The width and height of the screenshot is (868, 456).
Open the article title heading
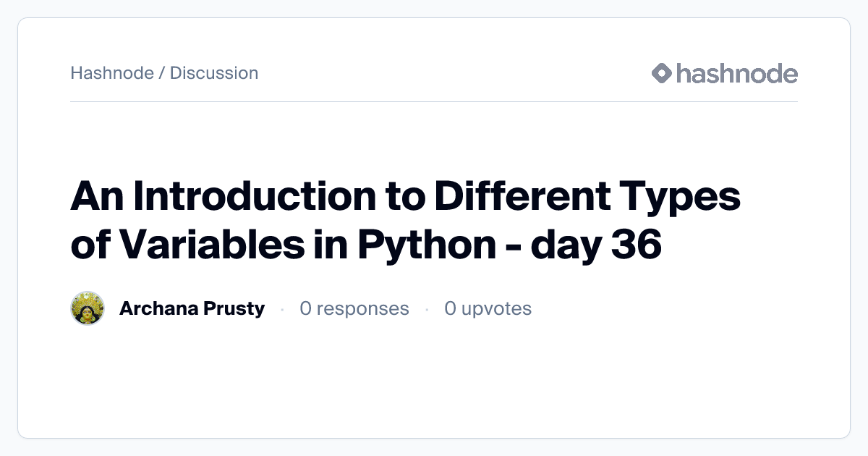tap(405, 221)
